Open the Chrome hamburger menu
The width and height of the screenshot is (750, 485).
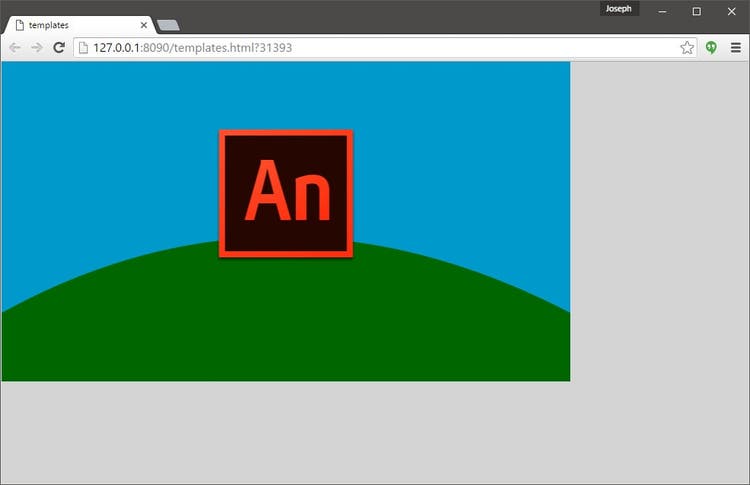coord(736,47)
